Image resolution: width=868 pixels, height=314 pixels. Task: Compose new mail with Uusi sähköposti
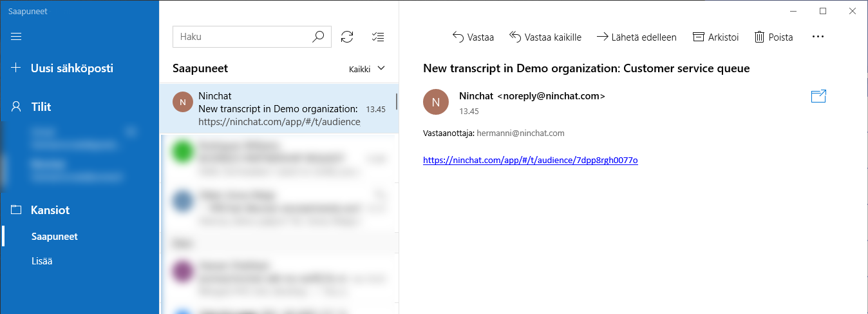tap(62, 68)
